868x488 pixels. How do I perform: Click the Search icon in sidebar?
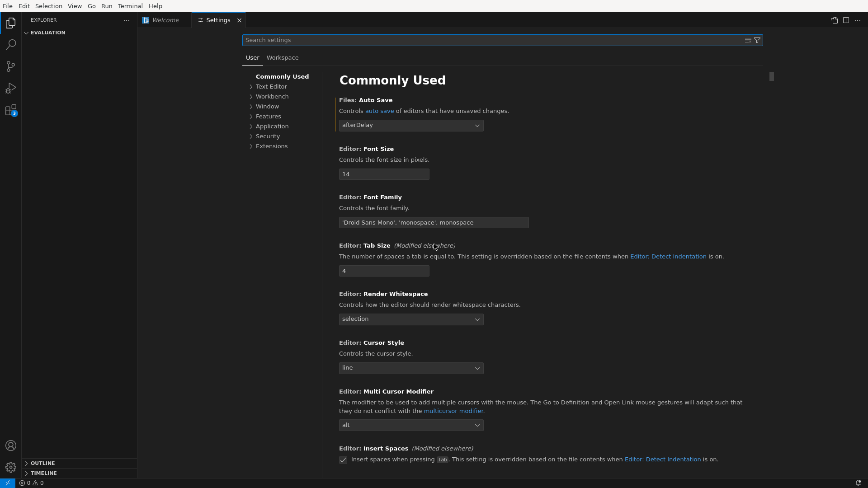coord(11,44)
